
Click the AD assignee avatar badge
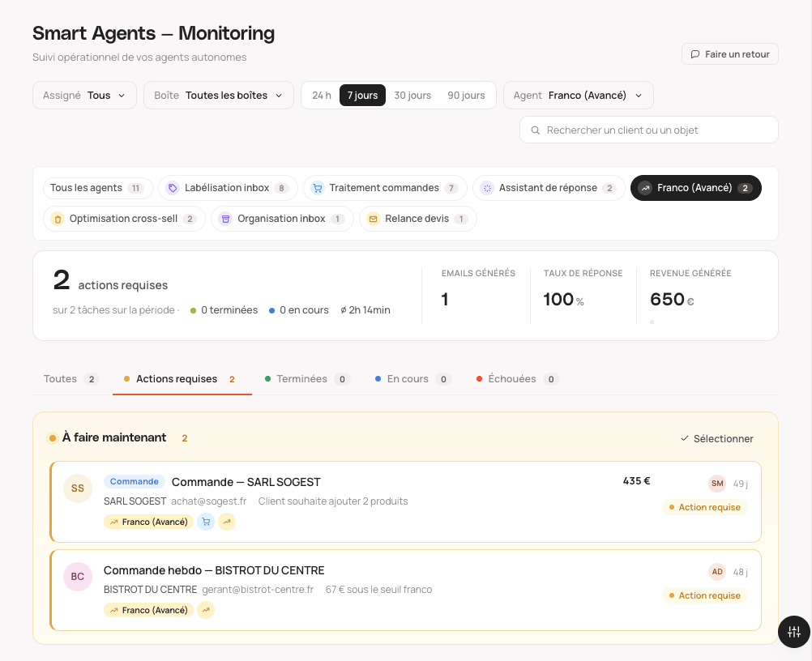pyautogui.click(x=717, y=572)
